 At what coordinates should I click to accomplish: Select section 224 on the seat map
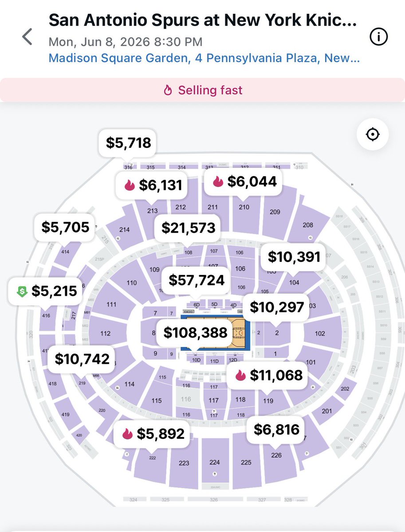tap(215, 462)
